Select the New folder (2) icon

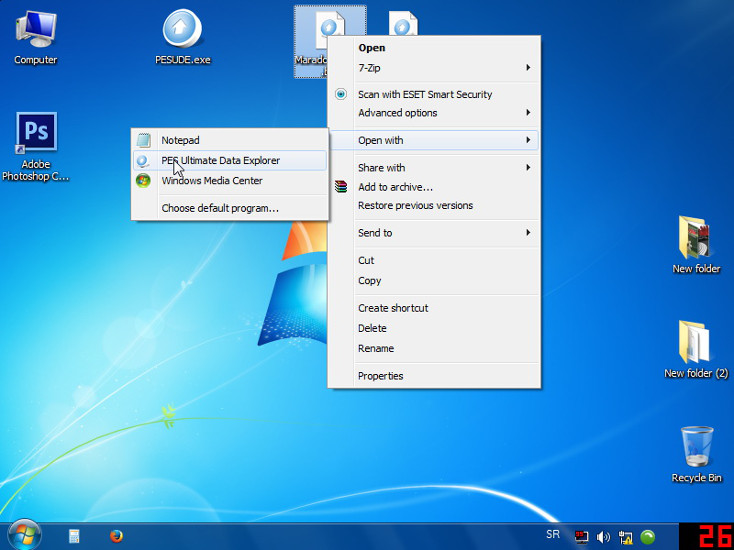[x=696, y=349]
